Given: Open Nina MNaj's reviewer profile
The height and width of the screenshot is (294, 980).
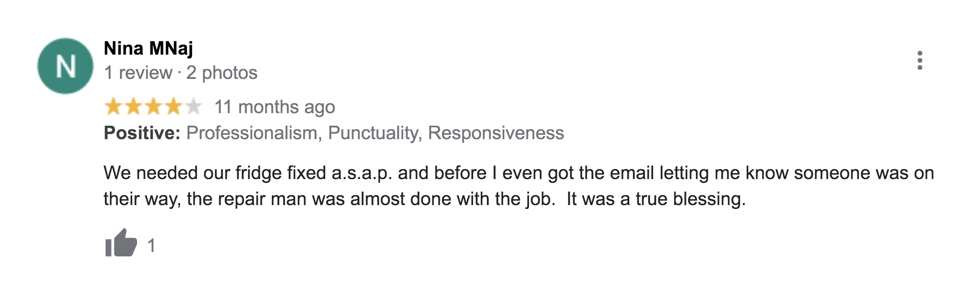Looking at the screenshot, I should (x=148, y=48).
